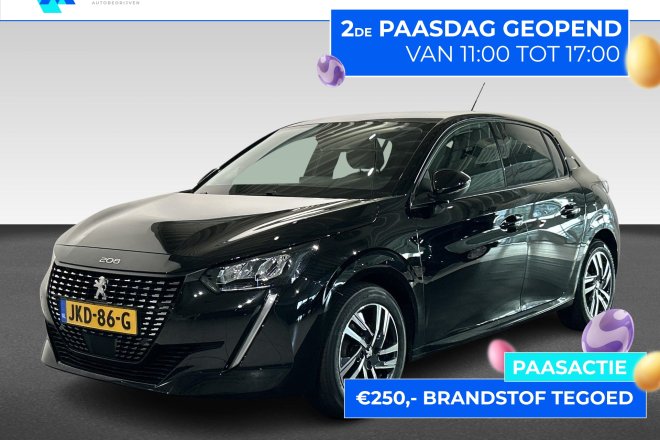Click the Van 11:00 tot 17:00 text
Viewport: 660px width, 440px height.
(x=513, y=54)
